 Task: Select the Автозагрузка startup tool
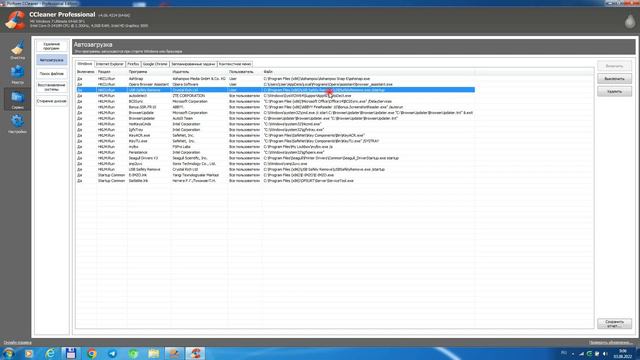[51, 60]
